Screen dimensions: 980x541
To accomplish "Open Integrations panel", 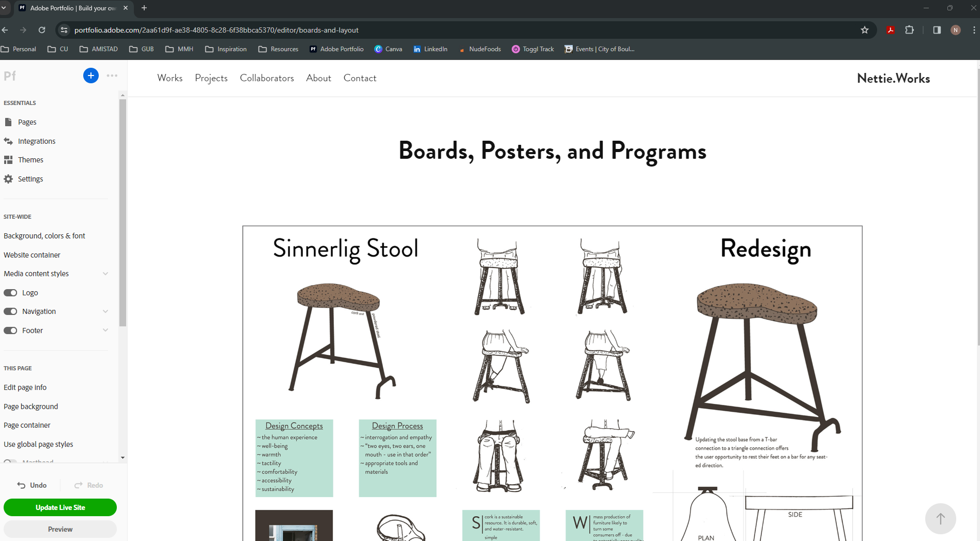I will coord(36,141).
